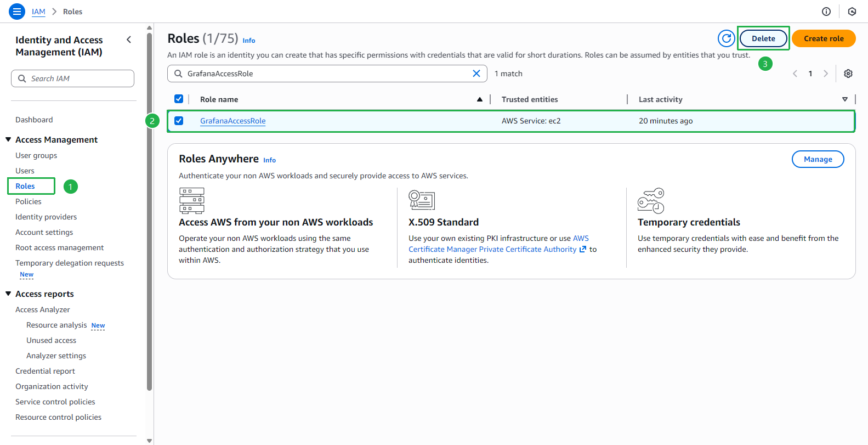The width and height of the screenshot is (868, 445).
Task: Open Policies in the sidebar
Action: tap(29, 201)
